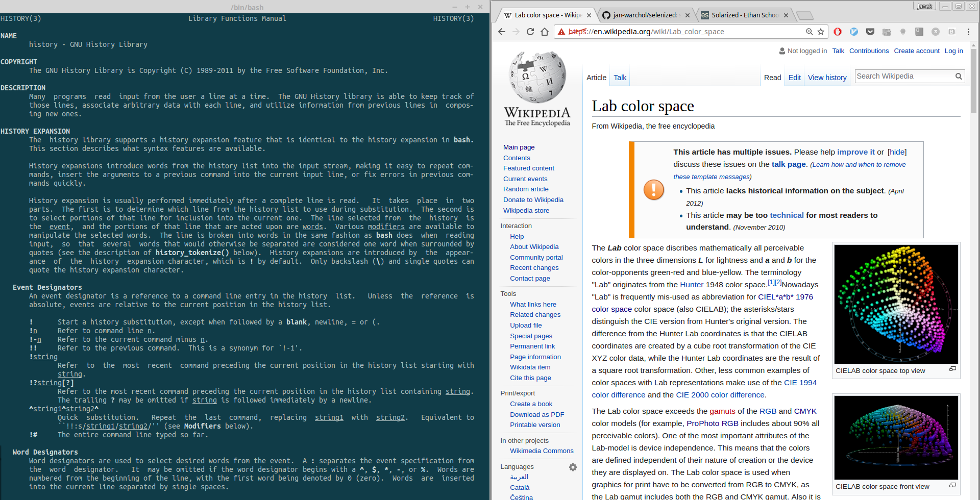Go back in the browser history
This screenshot has width=980, height=500.
(x=502, y=32)
